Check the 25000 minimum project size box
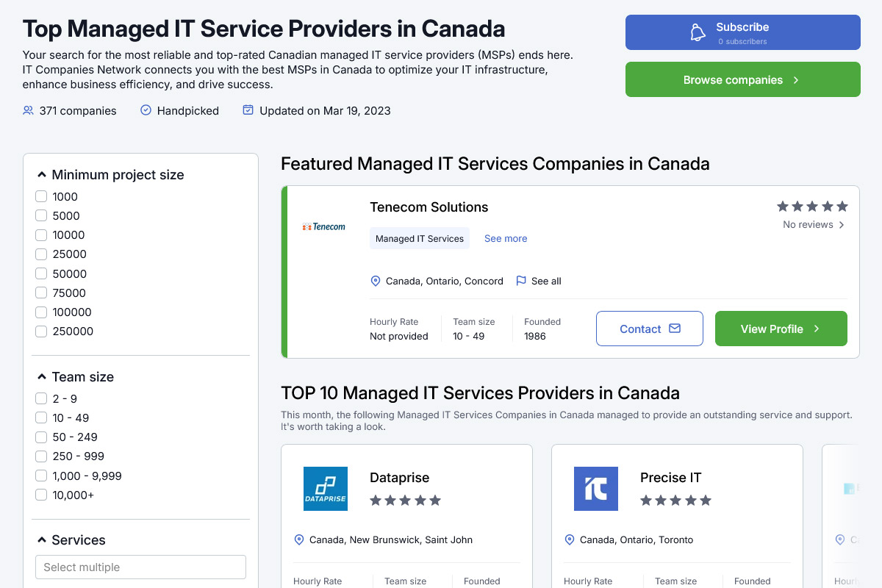This screenshot has height=588, width=882. pyautogui.click(x=41, y=254)
